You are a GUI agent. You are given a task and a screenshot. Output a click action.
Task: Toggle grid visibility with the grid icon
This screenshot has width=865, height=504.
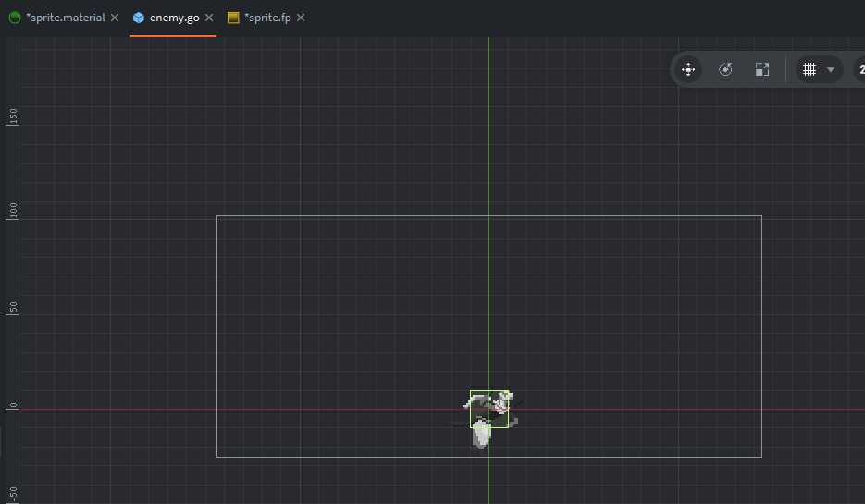pyautogui.click(x=809, y=69)
